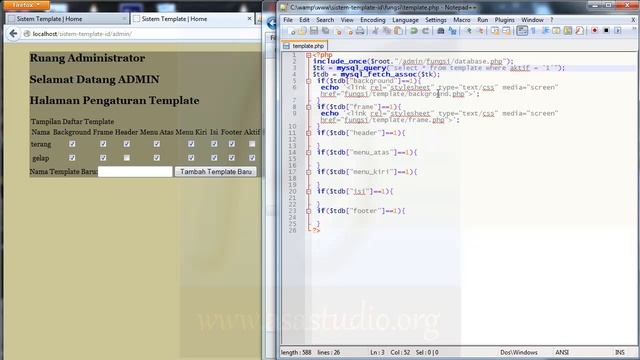Click the Close All documents icon

tap(349, 31)
